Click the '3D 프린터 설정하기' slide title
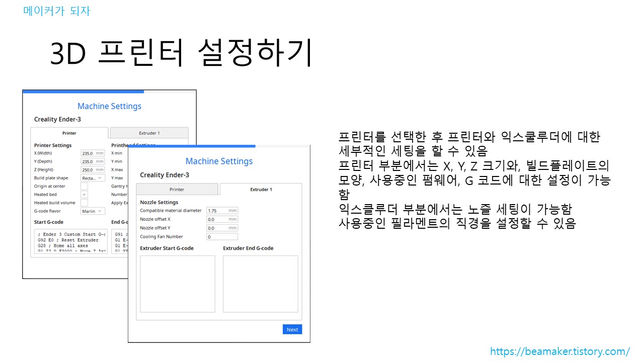This screenshot has width=644, height=362. tap(182, 53)
